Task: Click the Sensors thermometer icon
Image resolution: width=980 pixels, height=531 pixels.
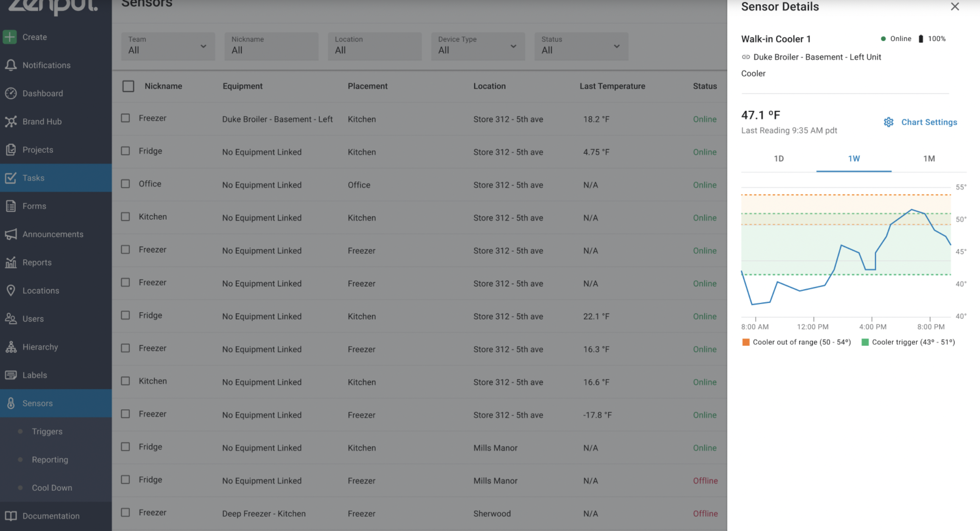Action: click(x=11, y=403)
